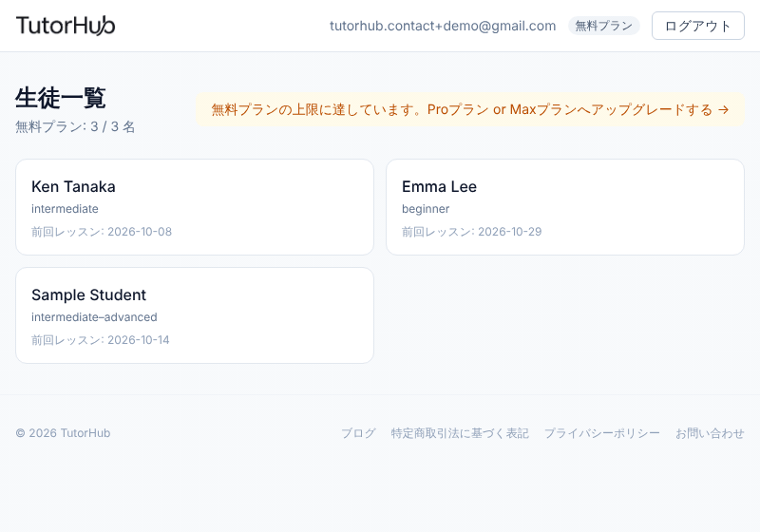Click the 生徒一覧 page heading
This screenshot has width=760, height=532.
(x=61, y=98)
